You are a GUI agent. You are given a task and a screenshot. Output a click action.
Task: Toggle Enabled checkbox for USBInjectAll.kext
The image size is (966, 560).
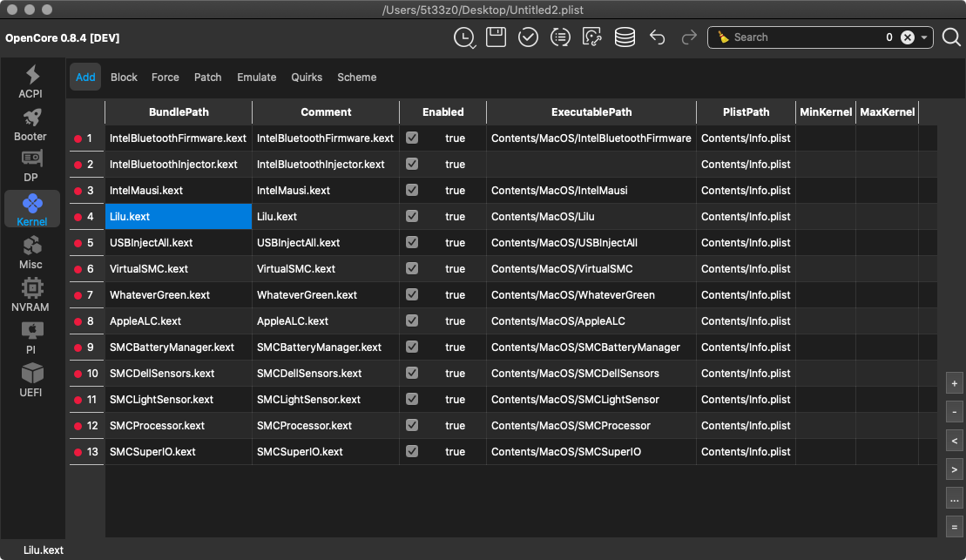click(412, 243)
